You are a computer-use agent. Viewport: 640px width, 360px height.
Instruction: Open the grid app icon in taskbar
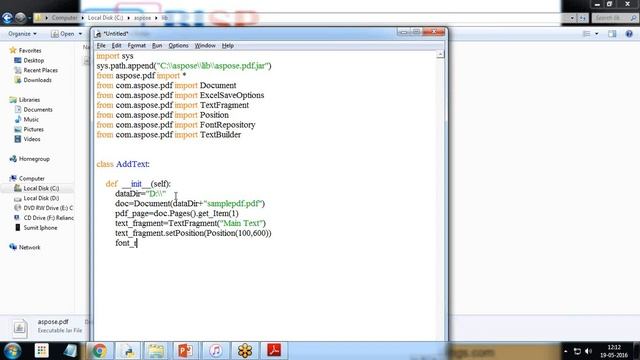(41, 351)
